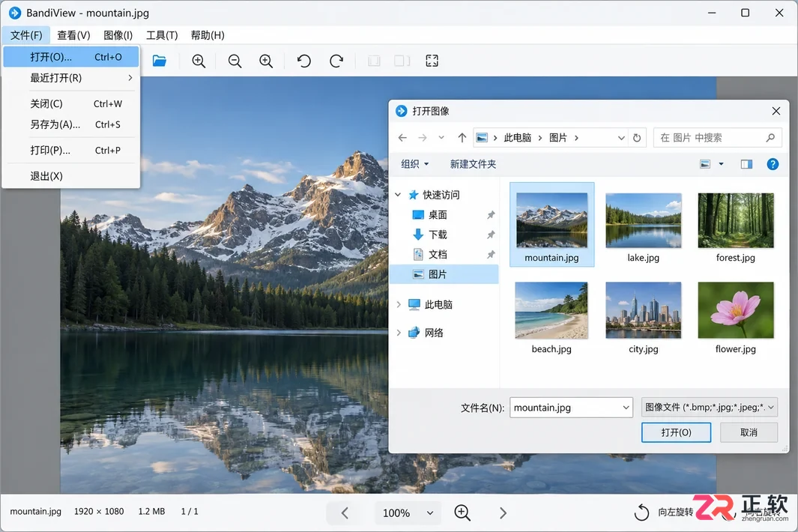
Task: Click the 1920 × 1080 status bar text
Action: click(x=99, y=511)
